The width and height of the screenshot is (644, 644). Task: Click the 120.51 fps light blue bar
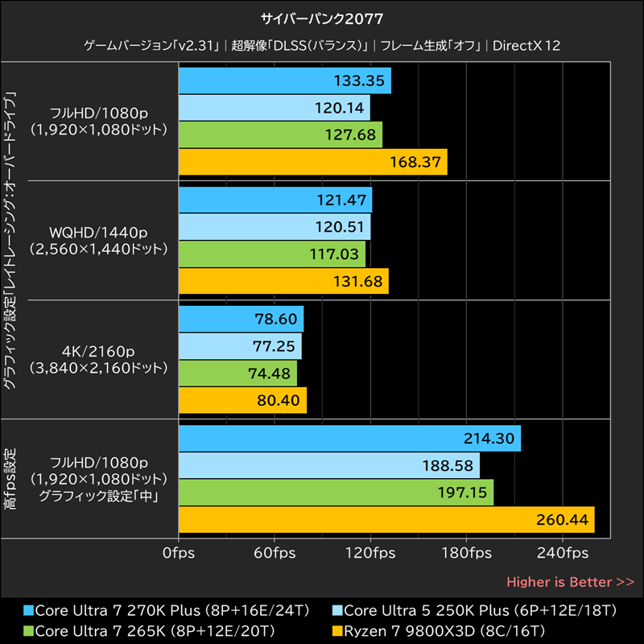(x=274, y=226)
